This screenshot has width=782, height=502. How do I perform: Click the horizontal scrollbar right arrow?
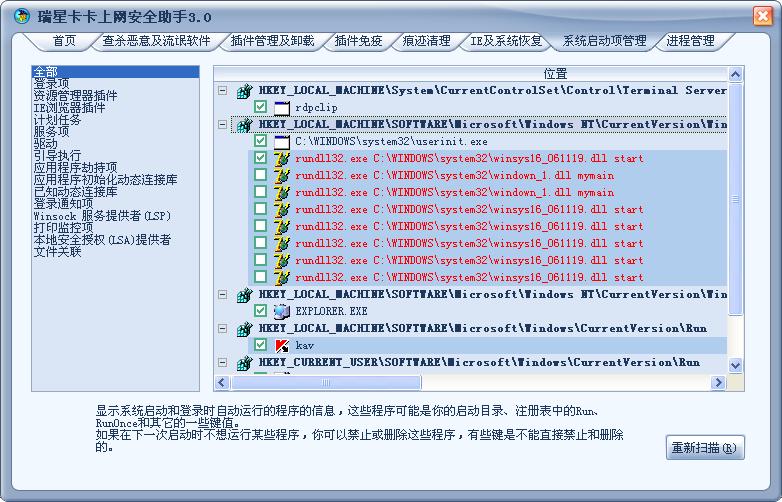718,383
